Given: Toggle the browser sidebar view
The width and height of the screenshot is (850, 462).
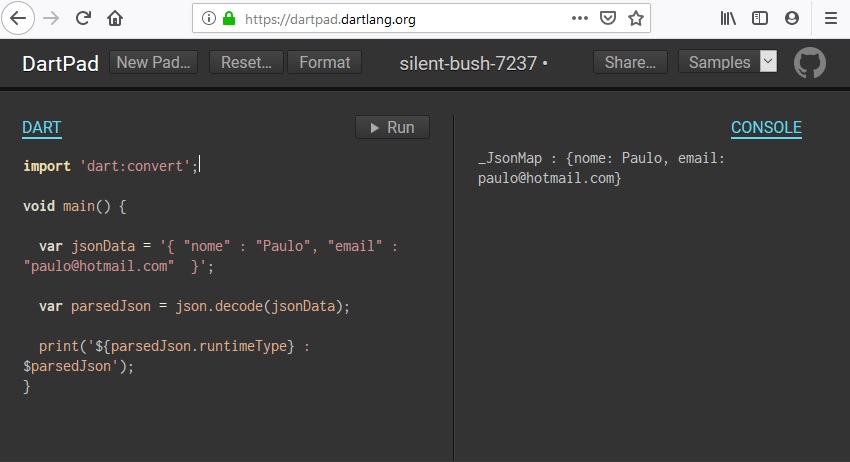Looking at the screenshot, I should 760,18.
